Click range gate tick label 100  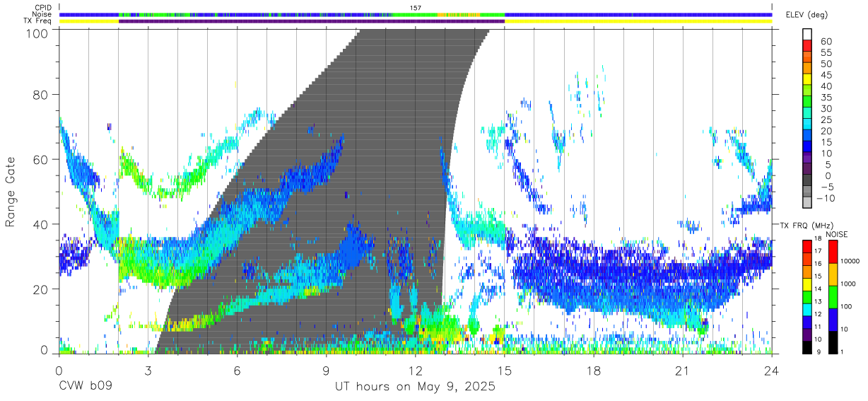tap(37, 33)
